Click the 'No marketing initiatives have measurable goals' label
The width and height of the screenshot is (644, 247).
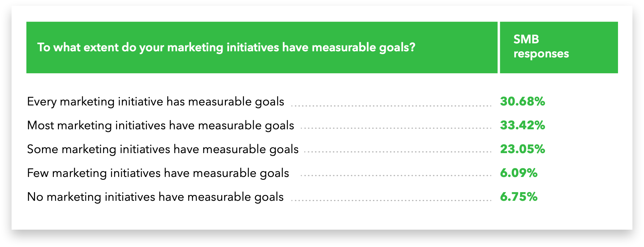(155, 197)
